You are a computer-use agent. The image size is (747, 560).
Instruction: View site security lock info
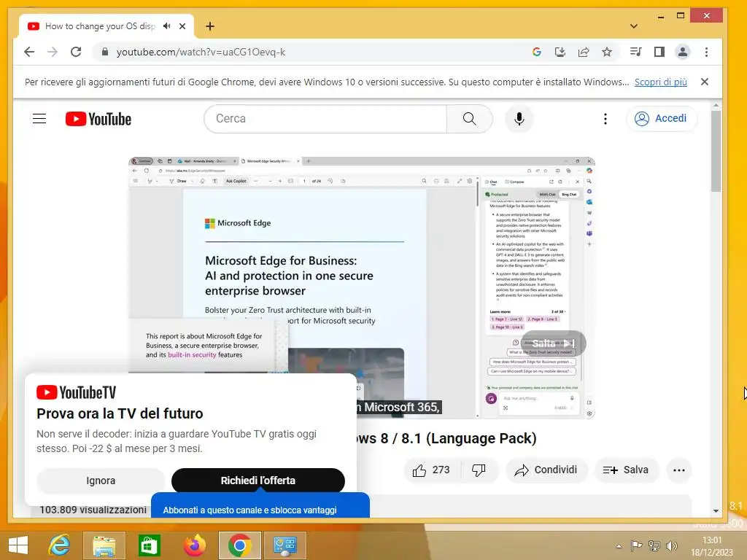click(x=105, y=52)
